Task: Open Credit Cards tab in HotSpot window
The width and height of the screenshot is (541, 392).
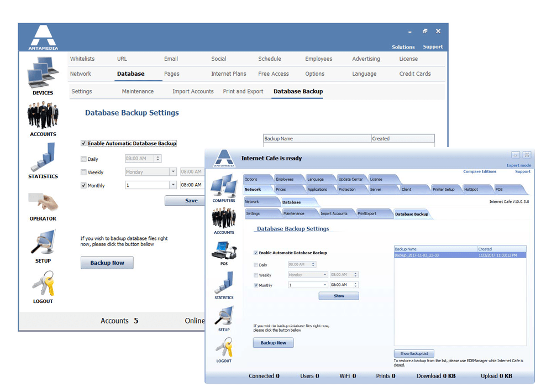Action: pos(414,74)
